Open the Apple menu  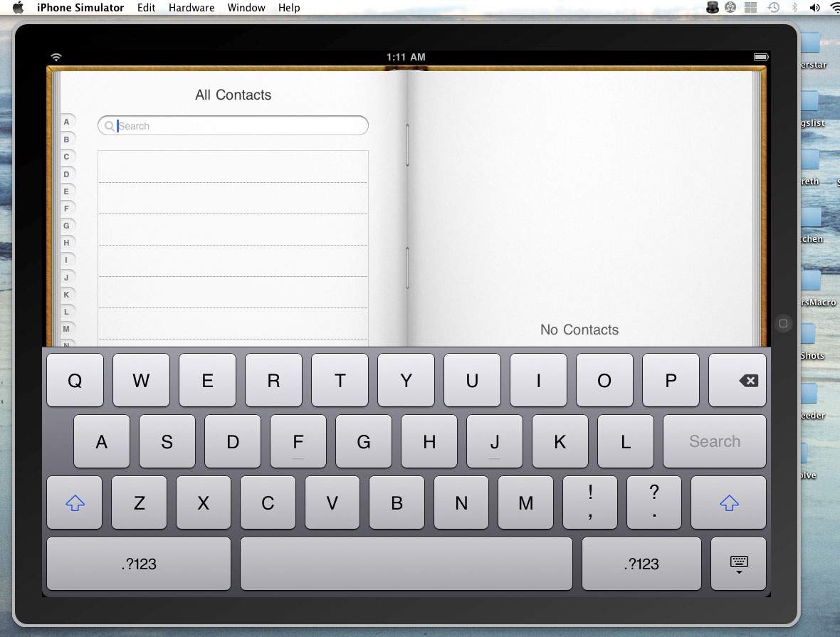coord(19,8)
